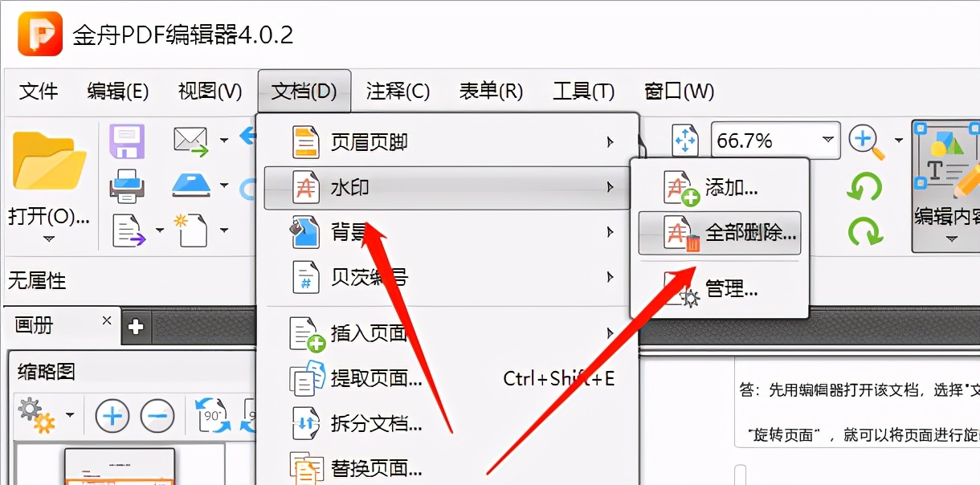980x485 pixels.
Task: Click the 缩略图 panel title
Action: click(45, 371)
